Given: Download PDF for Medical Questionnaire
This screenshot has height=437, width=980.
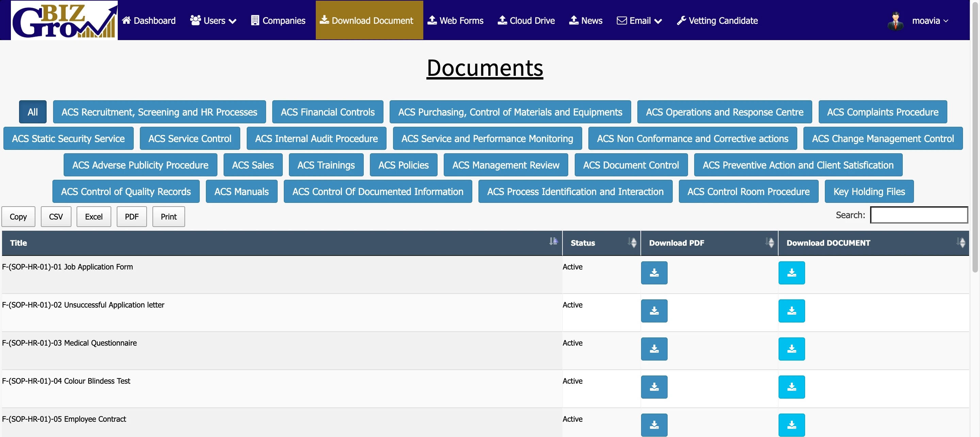Looking at the screenshot, I should [x=654, y=349].
